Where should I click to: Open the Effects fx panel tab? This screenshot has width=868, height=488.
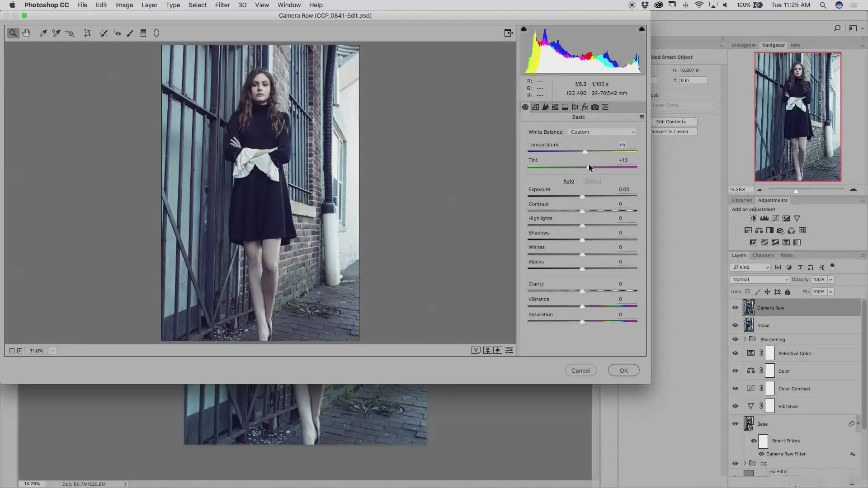[585, 107]
